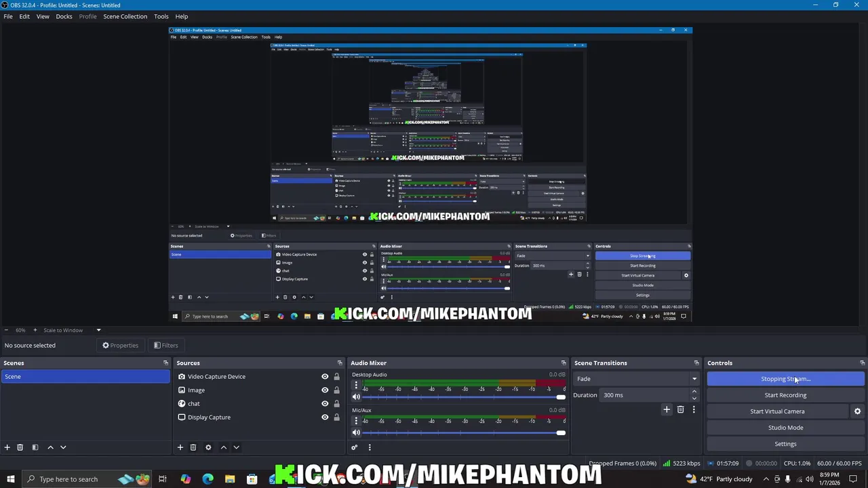Add a scene transition with the plus icon

667,409
